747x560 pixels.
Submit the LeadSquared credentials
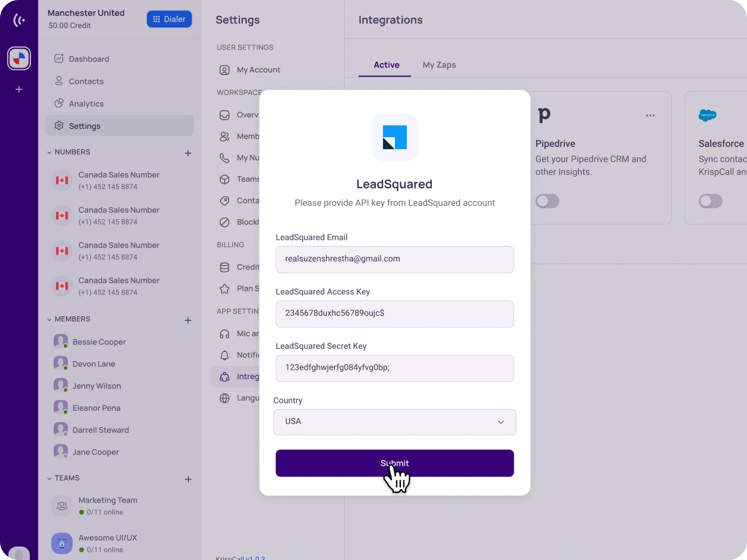coord(395,463)
